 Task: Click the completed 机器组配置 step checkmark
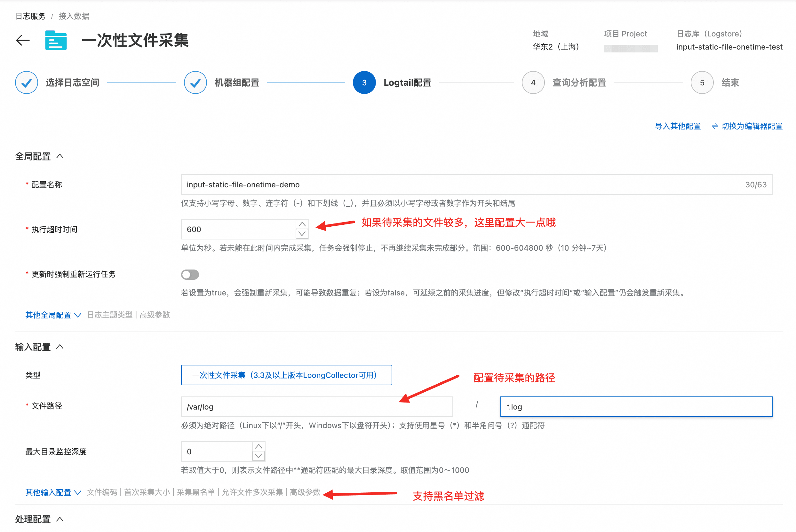(x=195, y=82)
